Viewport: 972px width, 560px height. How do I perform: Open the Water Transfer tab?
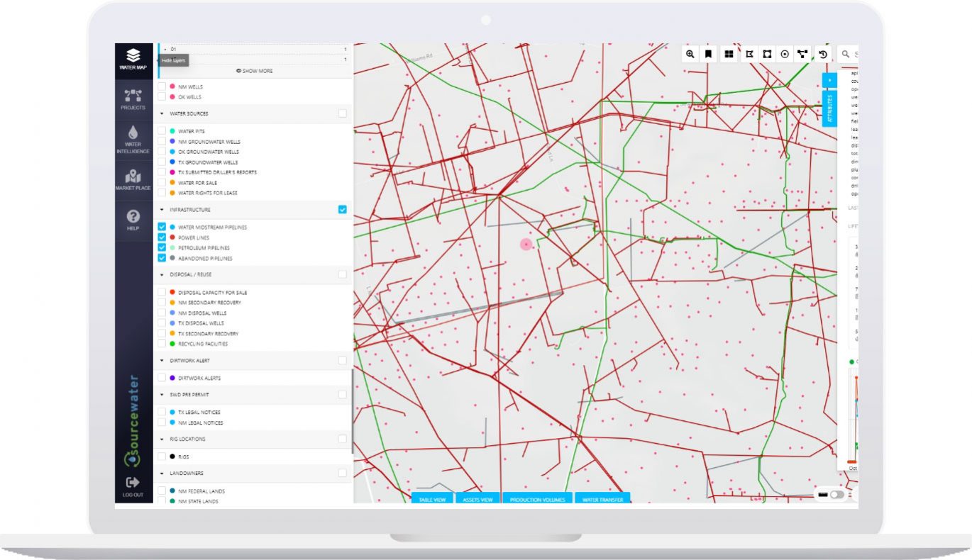pos(602,498)
